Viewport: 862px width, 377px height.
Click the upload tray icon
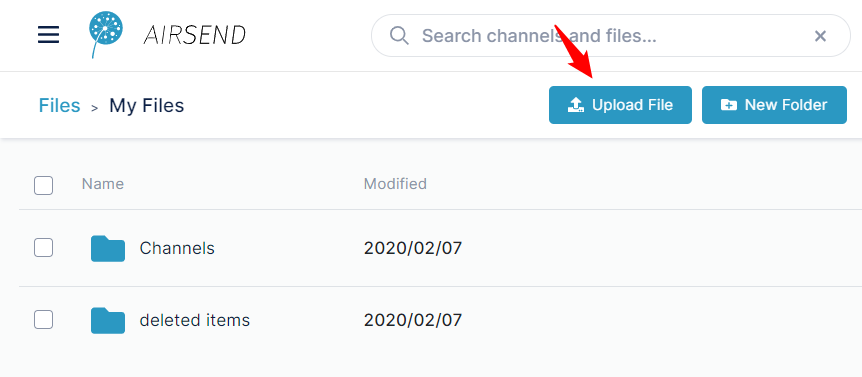coord(575,104)
